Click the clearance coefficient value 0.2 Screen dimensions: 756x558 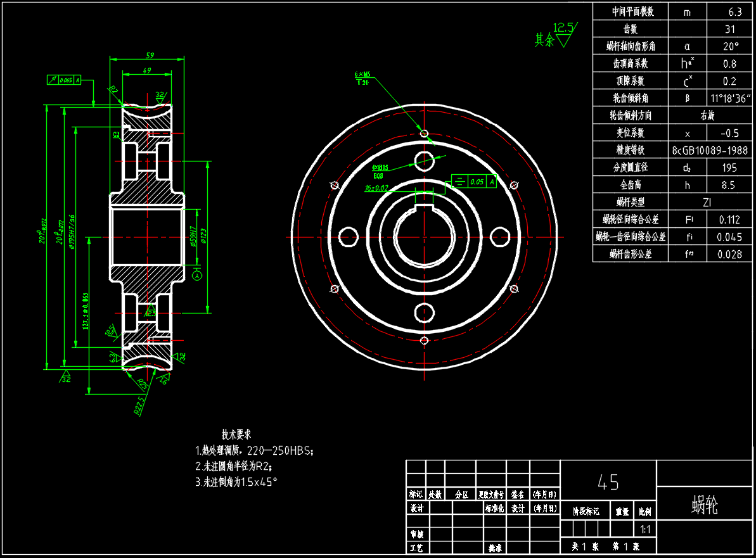click(729, 82)
